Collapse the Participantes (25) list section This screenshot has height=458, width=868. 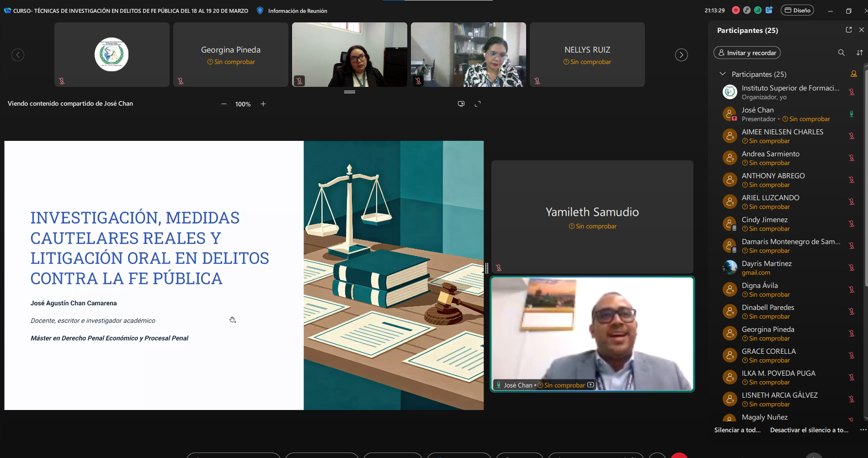[x=722, y=74]
